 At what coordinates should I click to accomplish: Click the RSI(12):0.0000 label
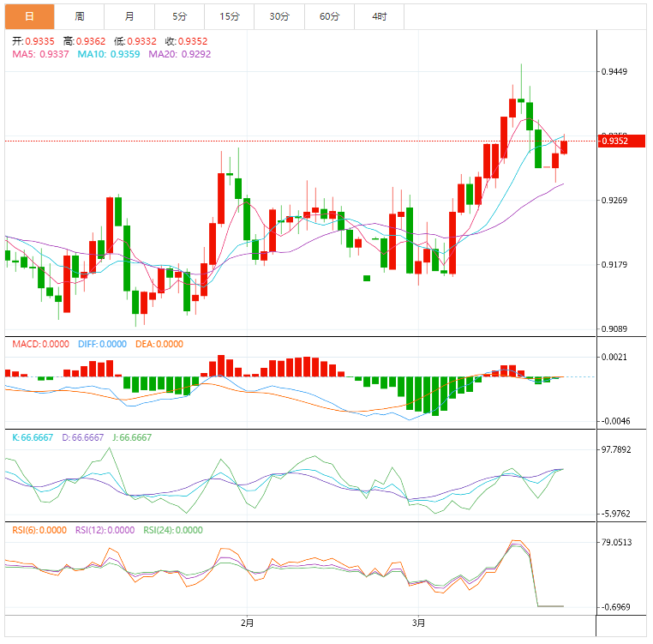pos(105,530)
